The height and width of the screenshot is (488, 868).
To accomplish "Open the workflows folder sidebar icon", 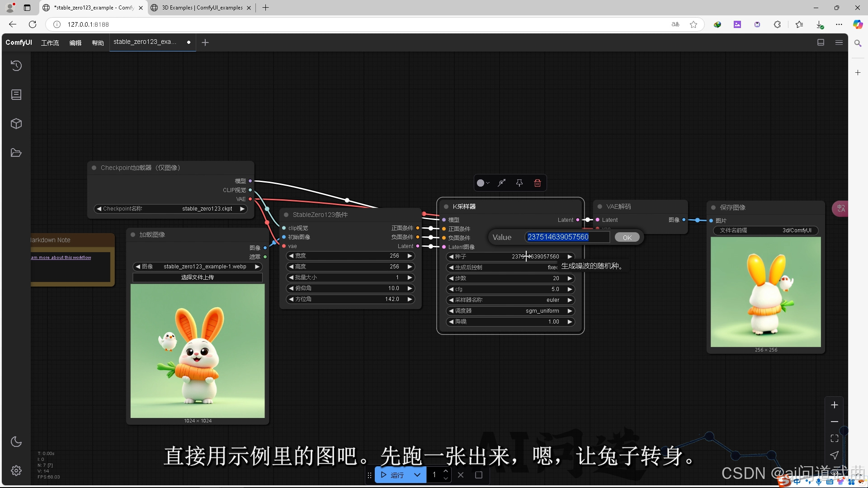I will pos(16,153).
